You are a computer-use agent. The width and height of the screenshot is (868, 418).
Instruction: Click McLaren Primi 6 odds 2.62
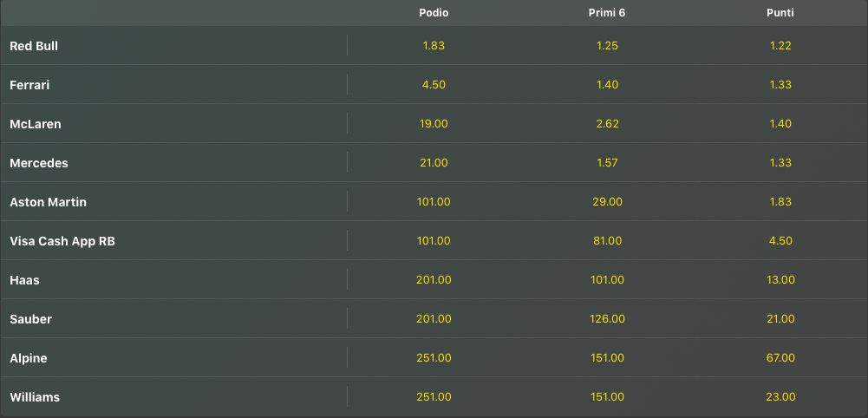coord(607,124)
